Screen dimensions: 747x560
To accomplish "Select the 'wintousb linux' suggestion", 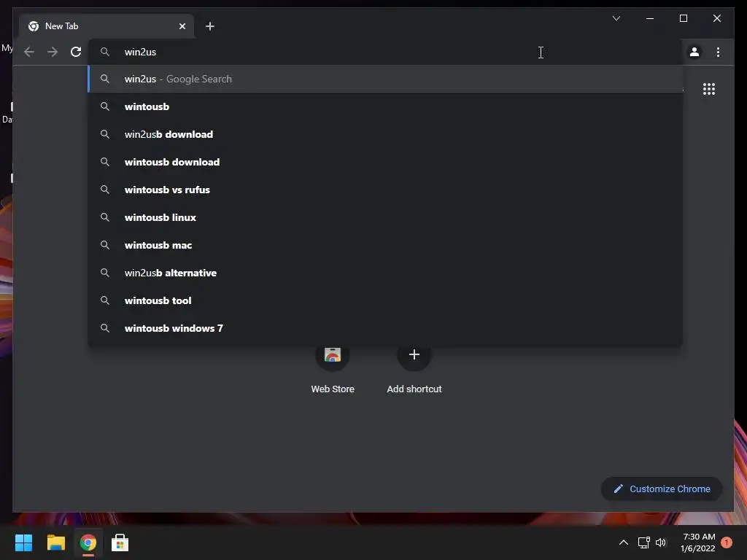I will click(x=385, y=217).
